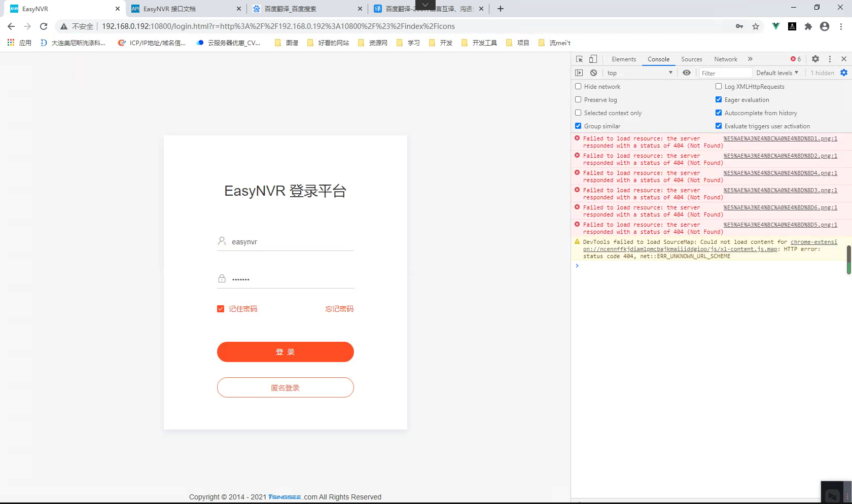
Task: Enable Log XMLHttpRequests checkbox
Action: tap(719, 86)
